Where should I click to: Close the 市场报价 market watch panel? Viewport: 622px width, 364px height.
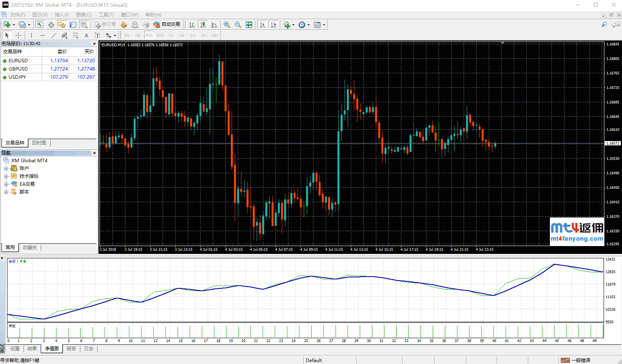(x=94, y=43)
